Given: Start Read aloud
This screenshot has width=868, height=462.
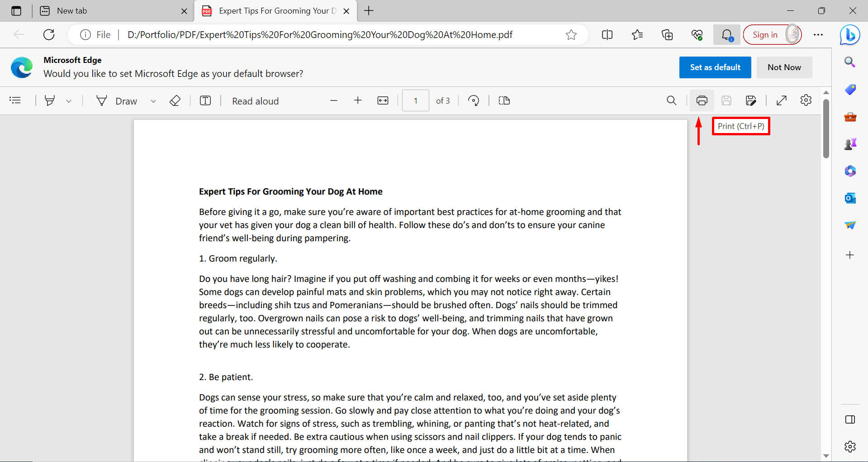Looking at the screenshot, I should pyautogui.click(x=256, y=101).
